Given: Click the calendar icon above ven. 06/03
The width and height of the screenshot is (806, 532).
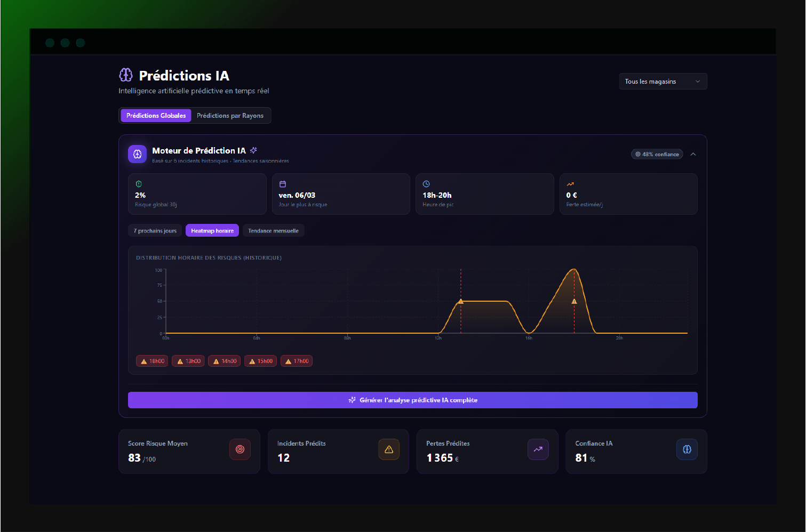Looking at the screenshot, I should coord(283,184).
